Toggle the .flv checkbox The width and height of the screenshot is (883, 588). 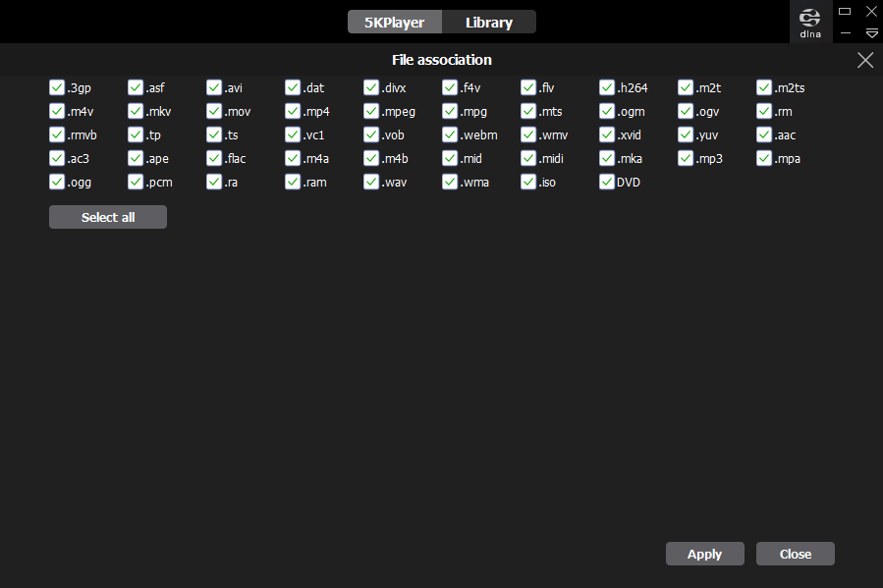(528, 87)
